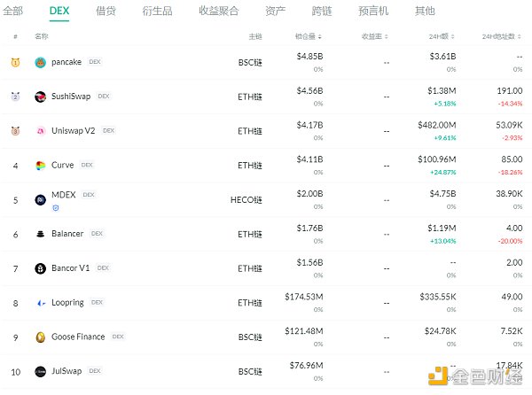The image size is (532, 395).
Task: Open the Goose Finance project link
Action: point(77,337)
